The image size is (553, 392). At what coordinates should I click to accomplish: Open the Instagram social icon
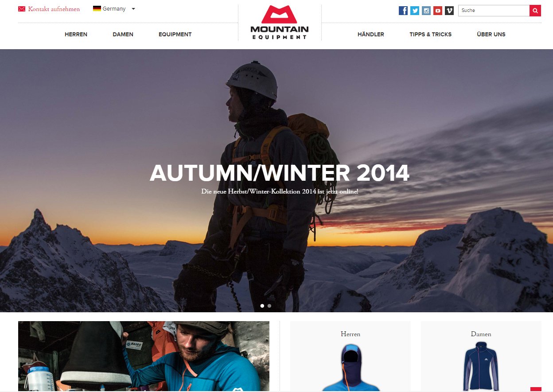[426, 11]
